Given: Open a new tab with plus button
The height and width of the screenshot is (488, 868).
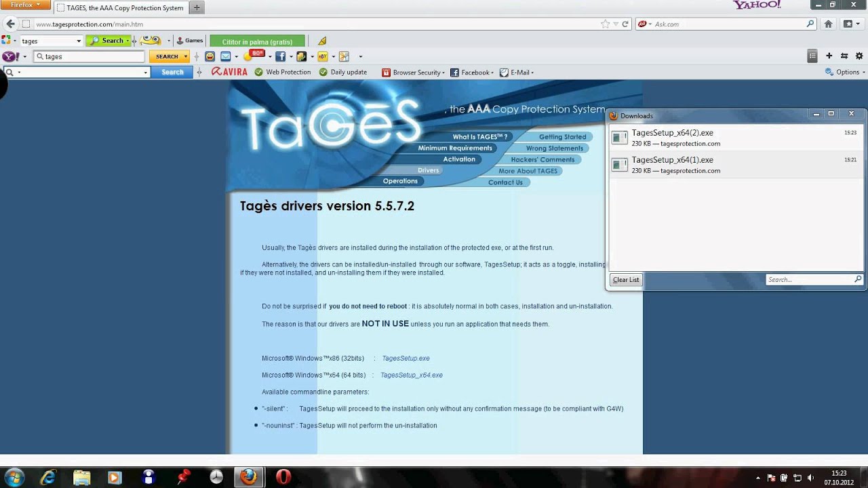Looking at the screenshot, I should point(197,7).
